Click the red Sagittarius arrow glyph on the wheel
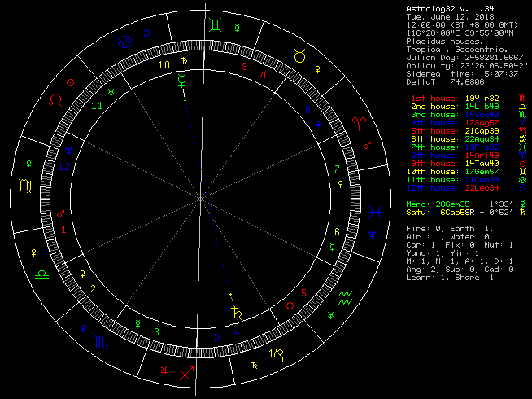The width and height of the screenshot is (532, 399). tap(188, 372)
